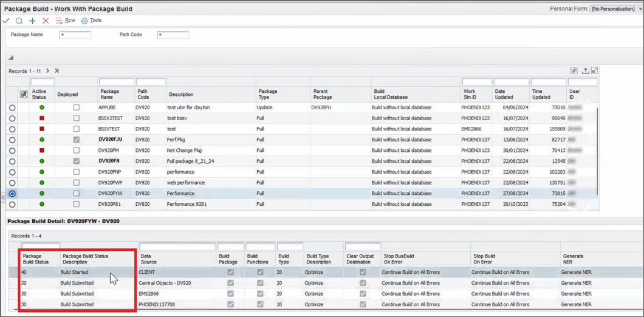The height and width of the screenshot is (317, 644).
Task: Click QBE field above Active Status column
Action: coord(42,82)
